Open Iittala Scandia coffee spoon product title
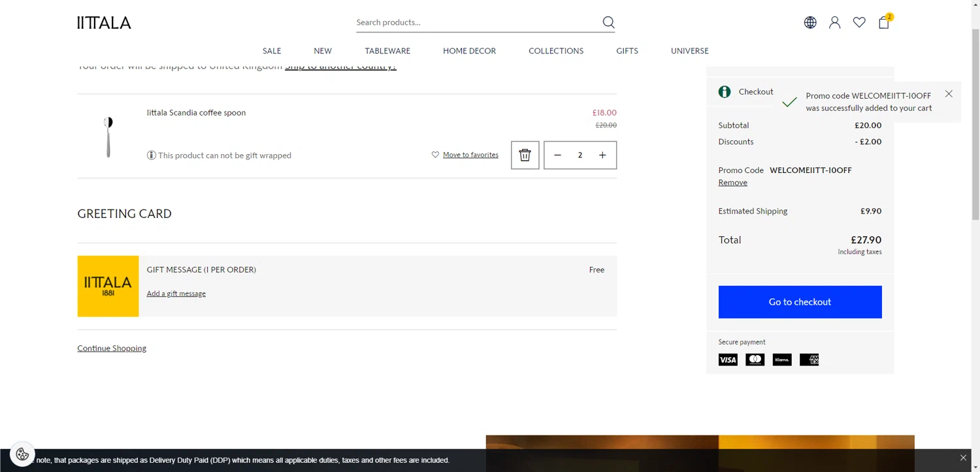 [x=196, y=113]
